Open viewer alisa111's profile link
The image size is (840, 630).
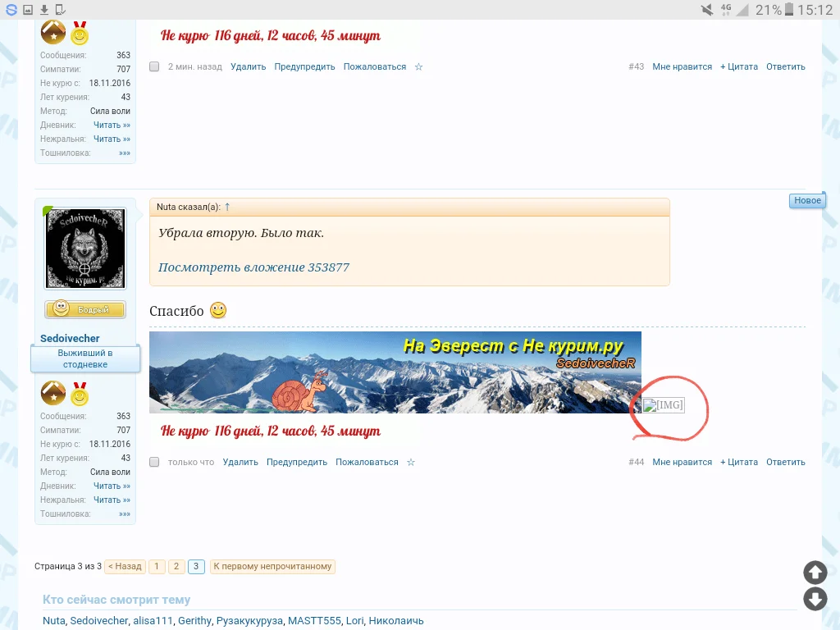coord(153,620)
